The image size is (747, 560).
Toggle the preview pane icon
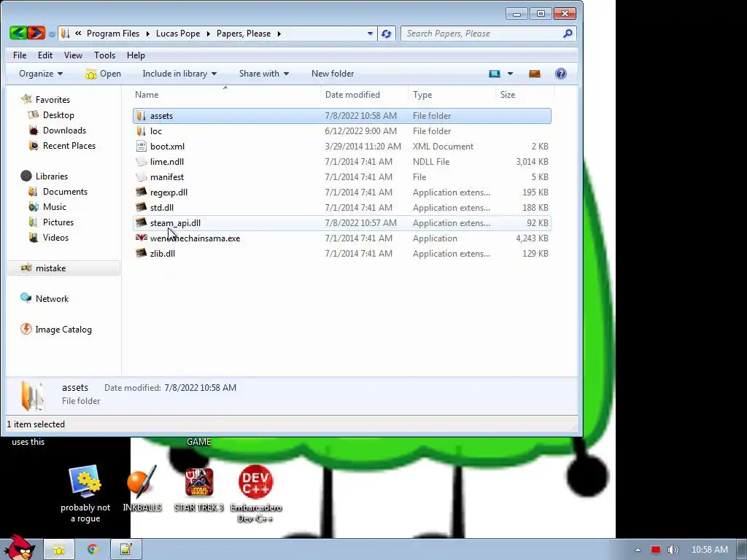pos(535,74)
